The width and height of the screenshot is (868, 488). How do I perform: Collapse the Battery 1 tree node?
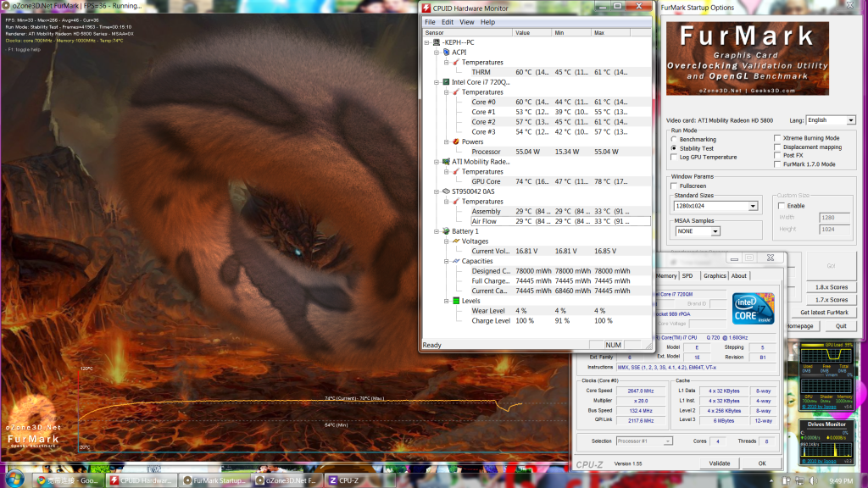click(437, 232)
